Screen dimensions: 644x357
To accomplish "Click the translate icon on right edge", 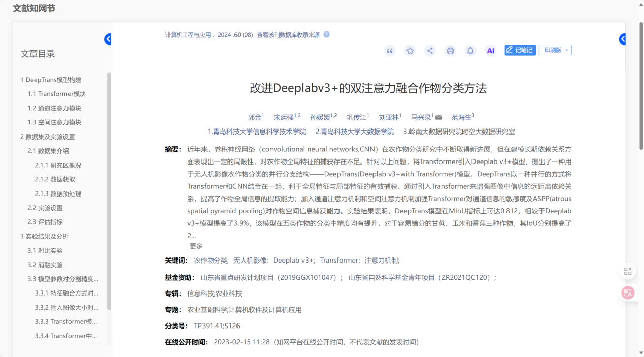I will (628, 293).
